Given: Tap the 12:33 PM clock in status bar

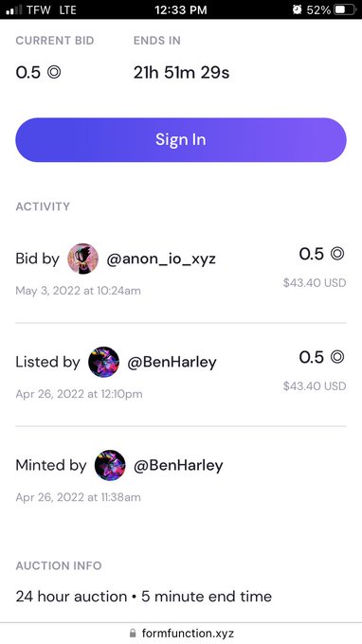Looking at the screenshot, I should 181,9.
